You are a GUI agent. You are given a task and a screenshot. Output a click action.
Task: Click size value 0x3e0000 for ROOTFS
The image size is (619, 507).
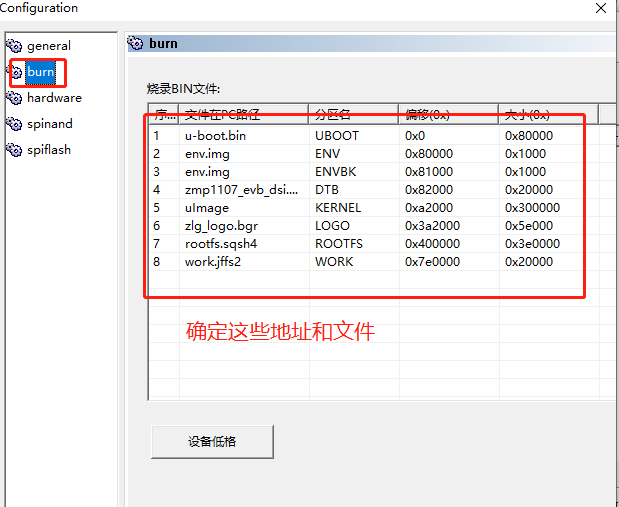click(x=533, y=244)
